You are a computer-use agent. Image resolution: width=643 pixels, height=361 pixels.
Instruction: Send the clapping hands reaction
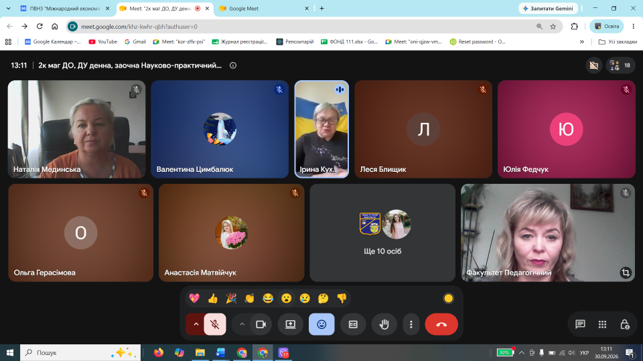pos(249,298)
